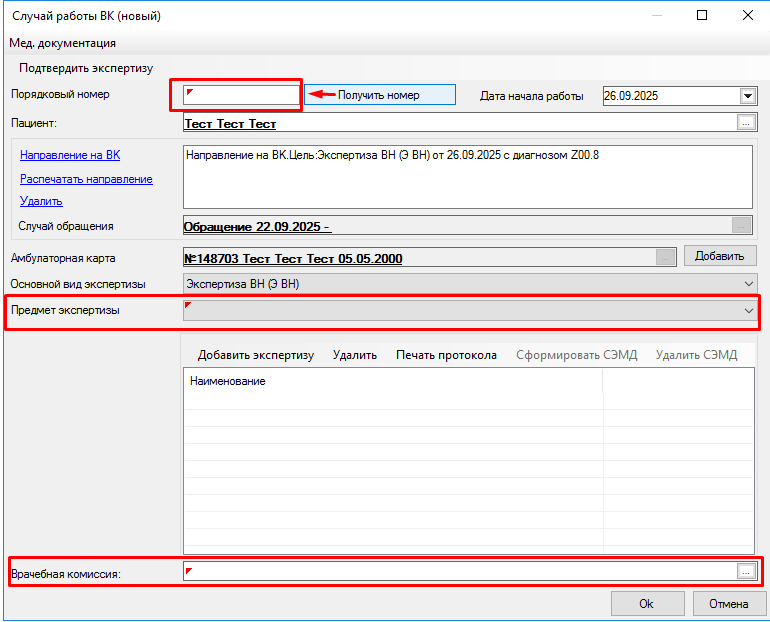Click Добавить экспертизу in the toolbar
This screenshot has height=622, width=770.
(255, 355)
